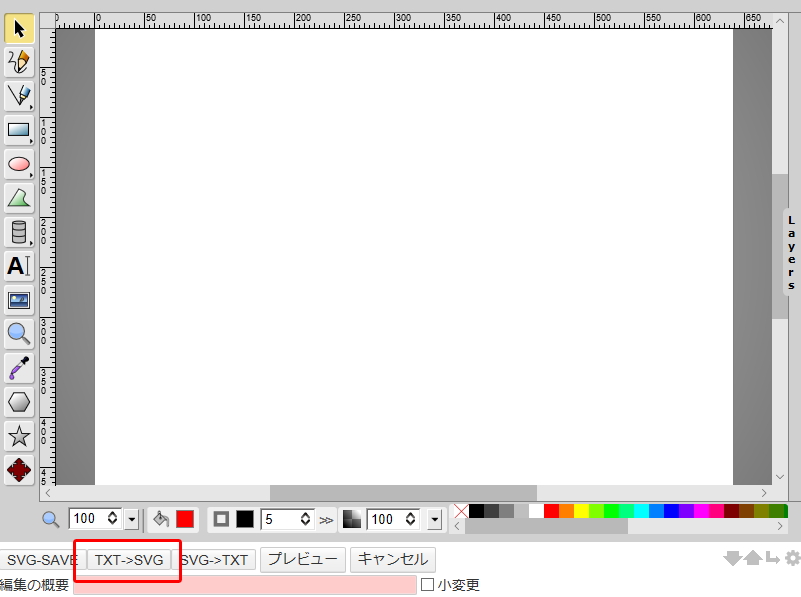
Task: Pick the yellow swatch in palette
Action: [x=581, y=511]
